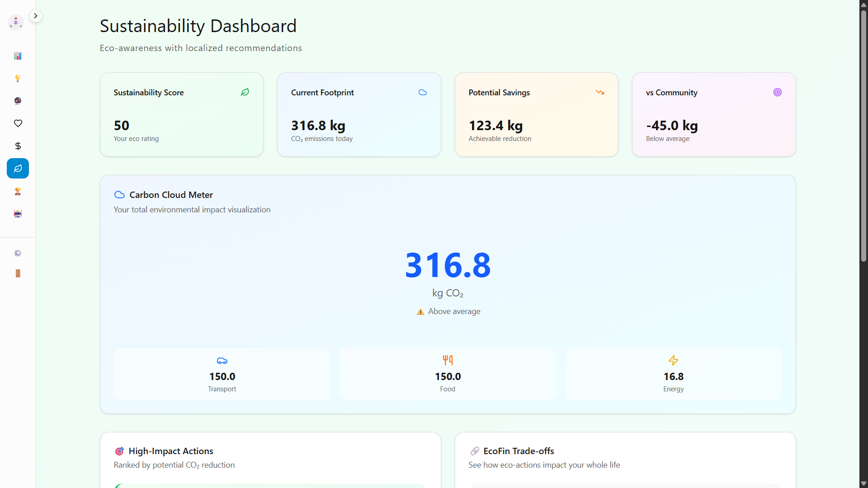The image size is (868, 488).
Task: Open the robot assistant icon
Action: point(18,214)
